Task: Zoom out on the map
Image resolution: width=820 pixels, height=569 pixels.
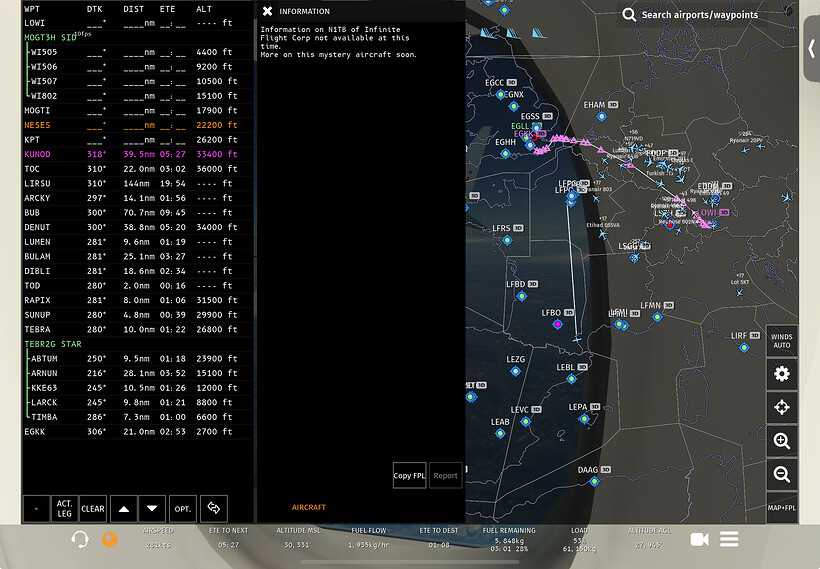Action: (x=782, y=474)
